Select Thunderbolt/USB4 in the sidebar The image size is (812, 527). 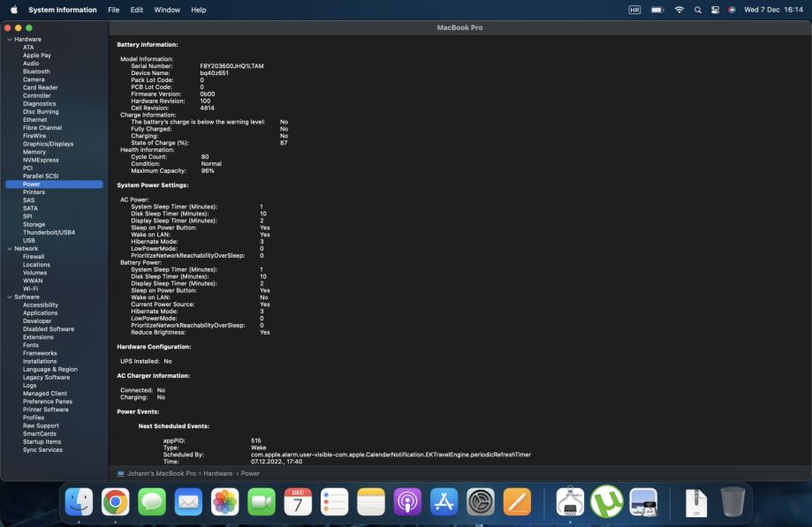49,232
